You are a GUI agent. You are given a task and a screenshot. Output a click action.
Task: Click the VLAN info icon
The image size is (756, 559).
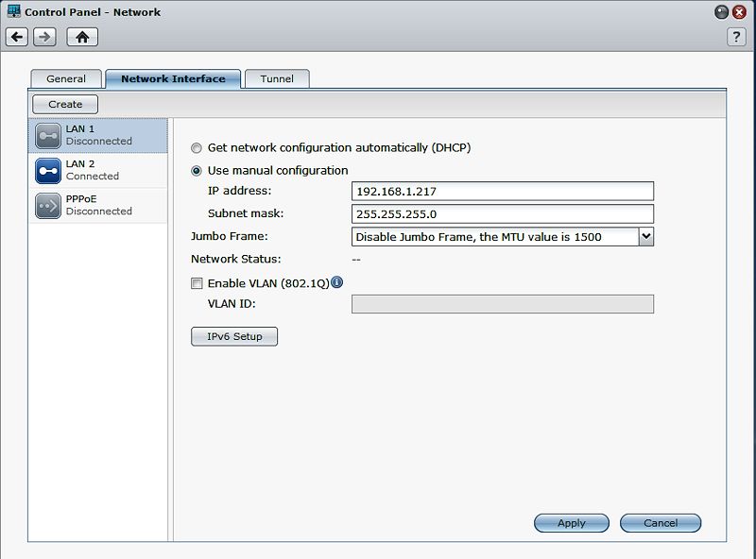pyautogui.click(x=337, y=282)
